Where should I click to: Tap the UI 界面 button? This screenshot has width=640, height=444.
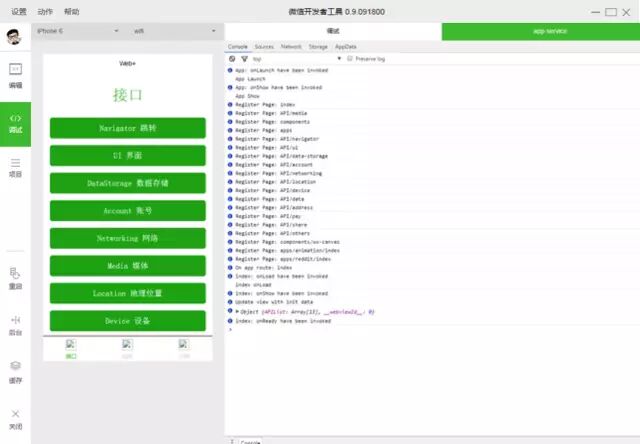click(128, 155)
